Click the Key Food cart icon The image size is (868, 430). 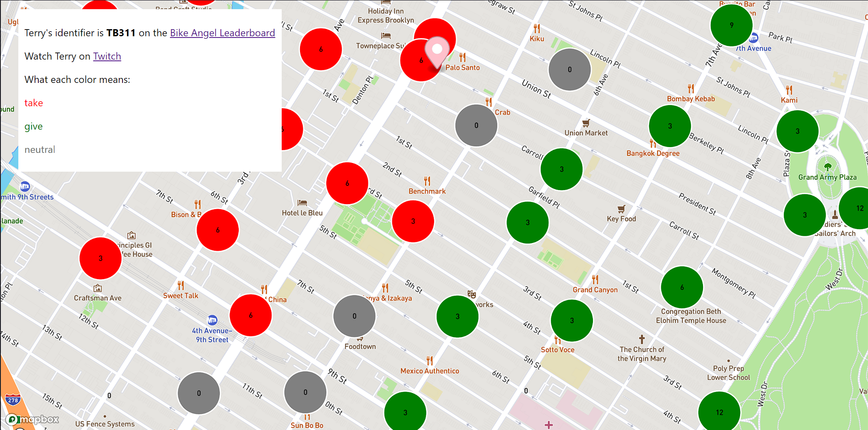tap(621, 209)
